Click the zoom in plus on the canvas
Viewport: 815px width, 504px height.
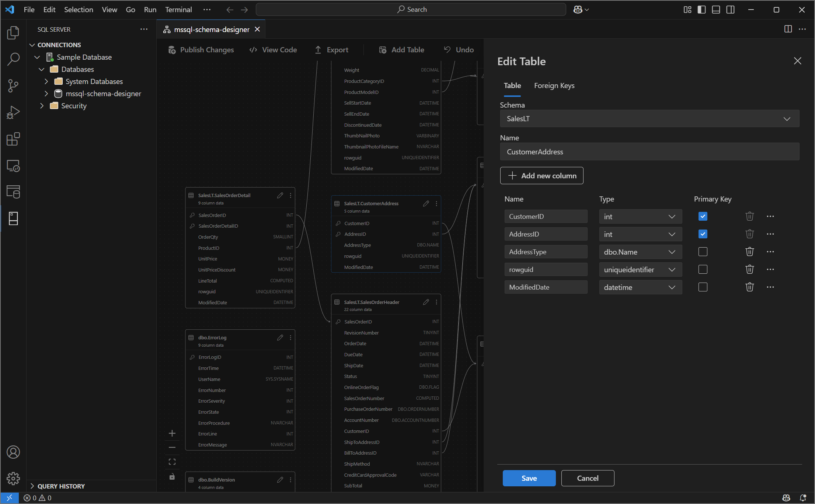pos(172,433)
